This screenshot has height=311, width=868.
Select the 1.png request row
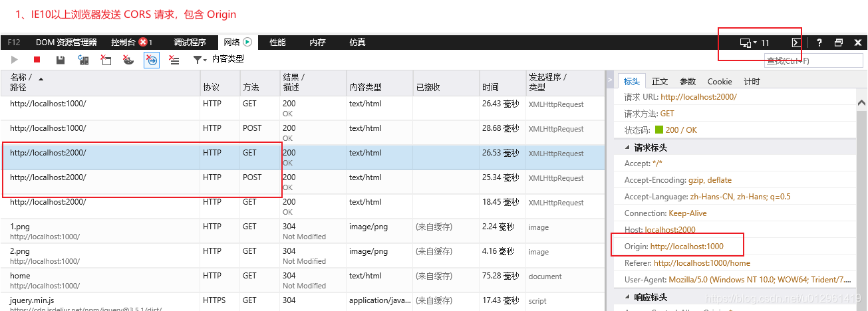(303, 231)
